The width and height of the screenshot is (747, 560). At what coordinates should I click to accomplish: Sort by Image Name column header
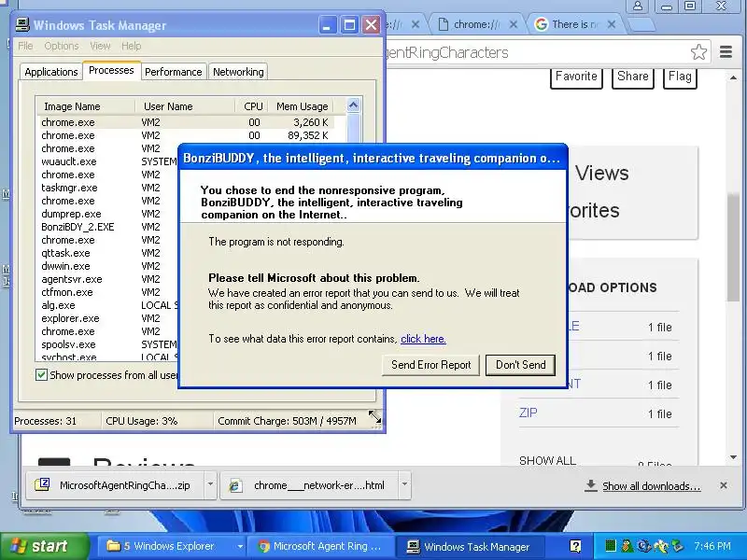(86, 106)
